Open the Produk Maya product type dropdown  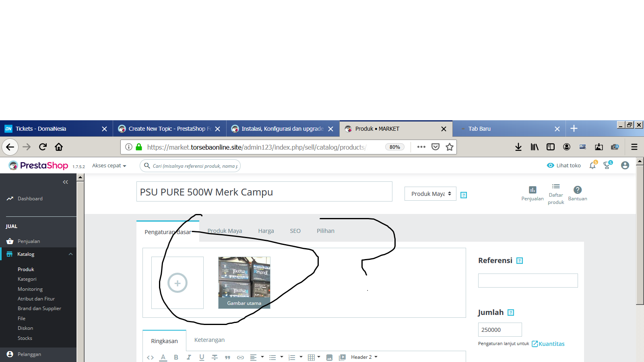coord(430,194)
